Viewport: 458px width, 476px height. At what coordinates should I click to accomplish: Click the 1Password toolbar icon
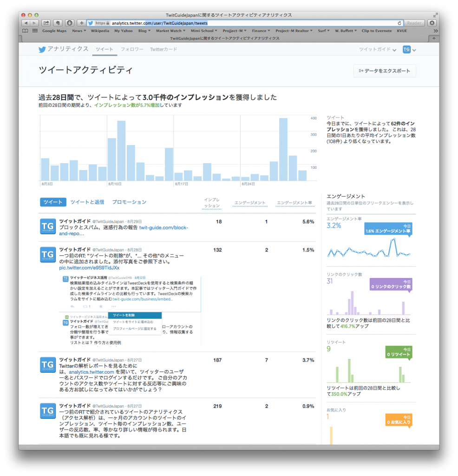[x=70, y=23]
